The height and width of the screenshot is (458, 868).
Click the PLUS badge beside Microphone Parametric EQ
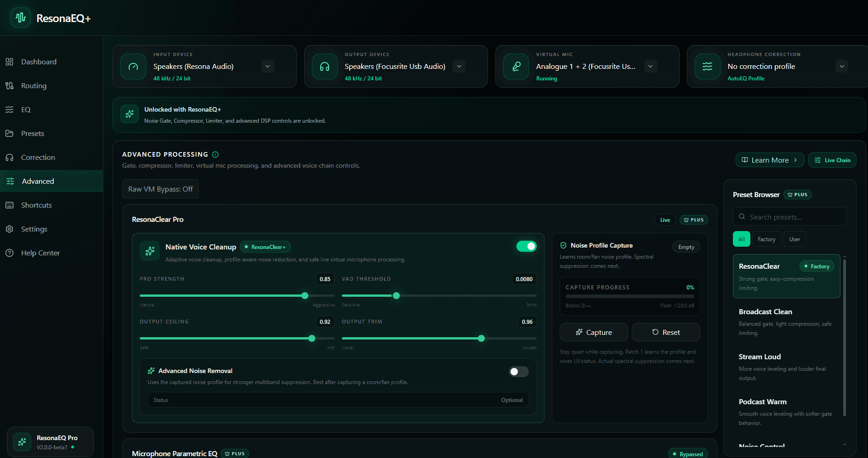pyautogui.click(x=235, y=453)
